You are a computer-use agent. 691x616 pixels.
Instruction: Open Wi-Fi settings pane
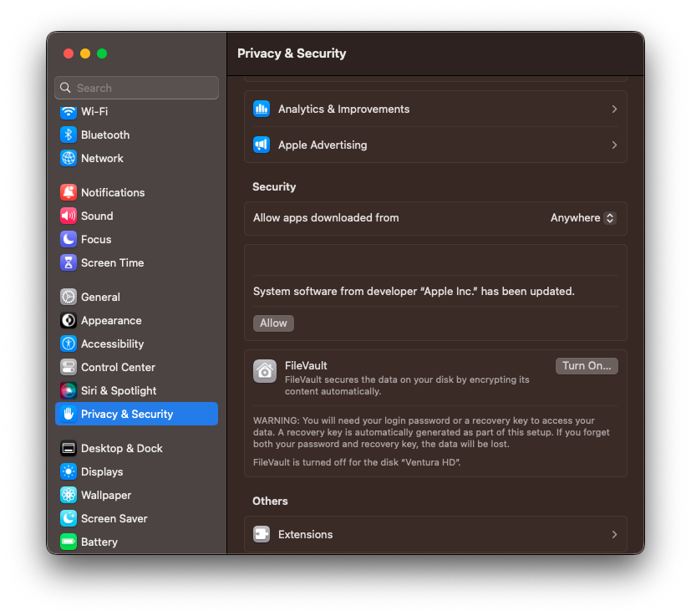coord(137,111)
